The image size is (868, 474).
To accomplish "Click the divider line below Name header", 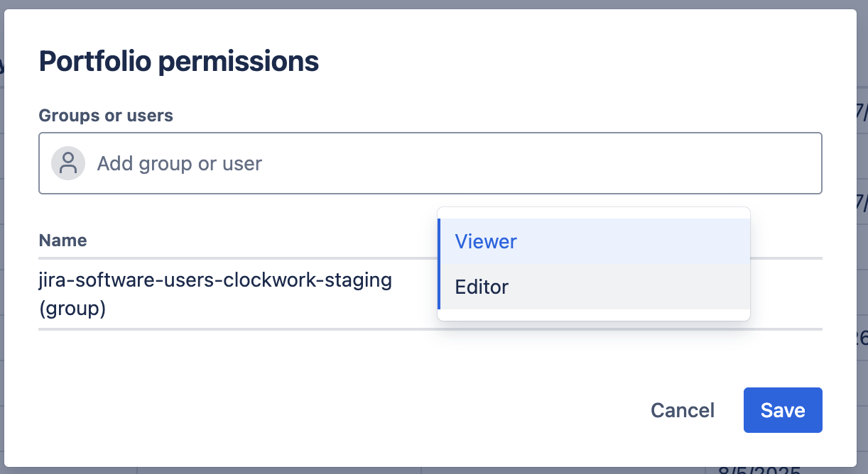I will [213, 258].
